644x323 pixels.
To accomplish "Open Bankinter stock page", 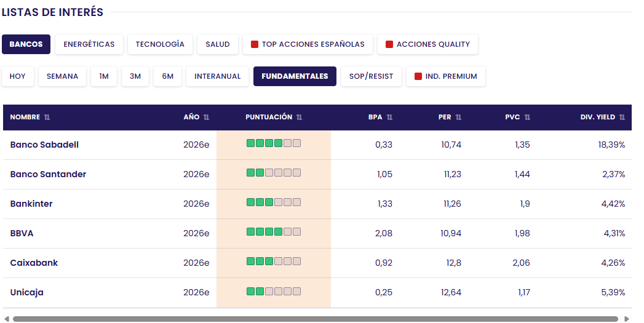I will 31,204.
